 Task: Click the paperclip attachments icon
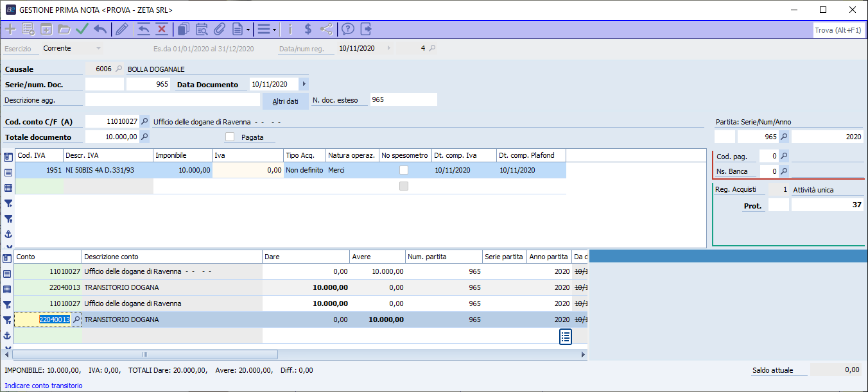point(220,29)
